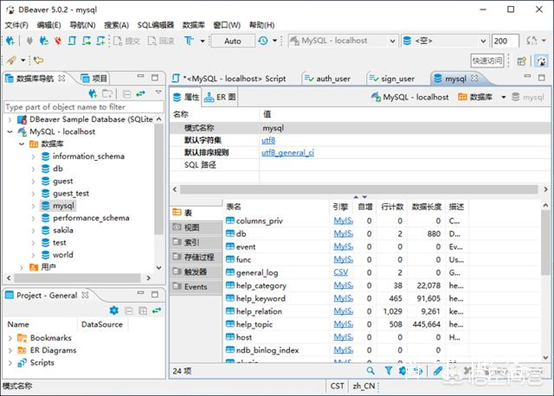
Task: Open the 文件(F) menu
Action: tap(17, 25)
